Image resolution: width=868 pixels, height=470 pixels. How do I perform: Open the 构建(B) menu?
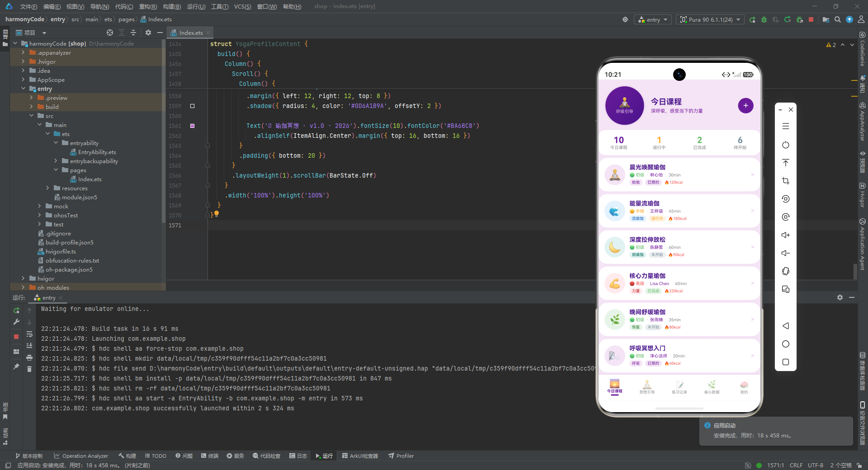point(172,6)
